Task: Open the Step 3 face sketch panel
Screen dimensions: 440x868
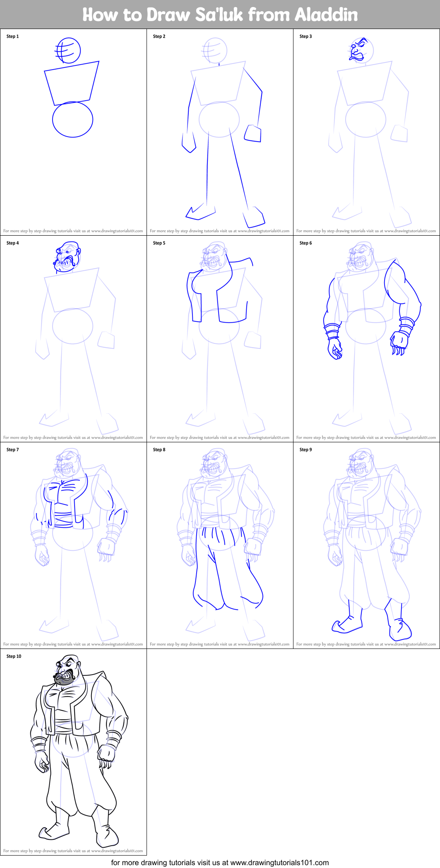Action: pos(366,132)
